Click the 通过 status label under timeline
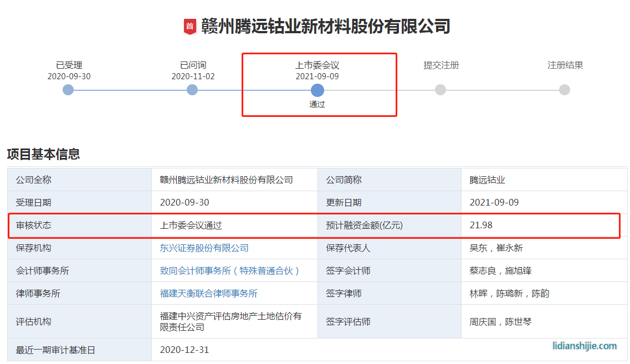 pos(317,104)
